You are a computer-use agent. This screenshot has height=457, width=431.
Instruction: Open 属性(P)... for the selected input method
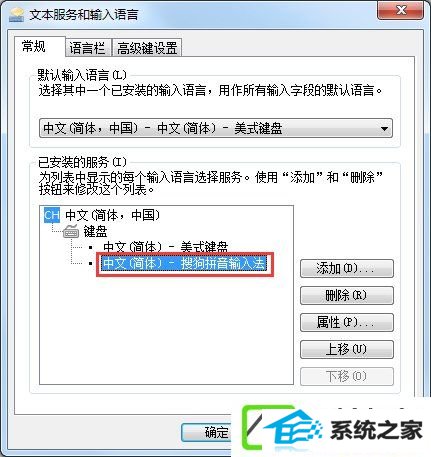[347, 322]
